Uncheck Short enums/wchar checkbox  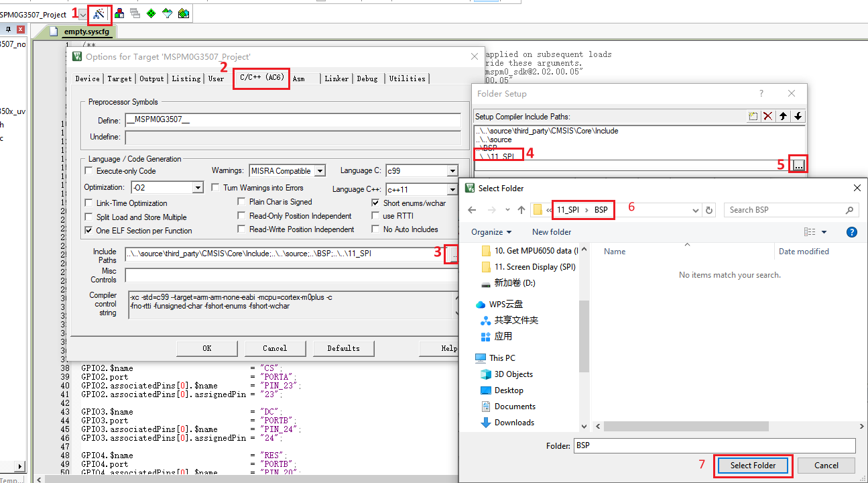376,203
